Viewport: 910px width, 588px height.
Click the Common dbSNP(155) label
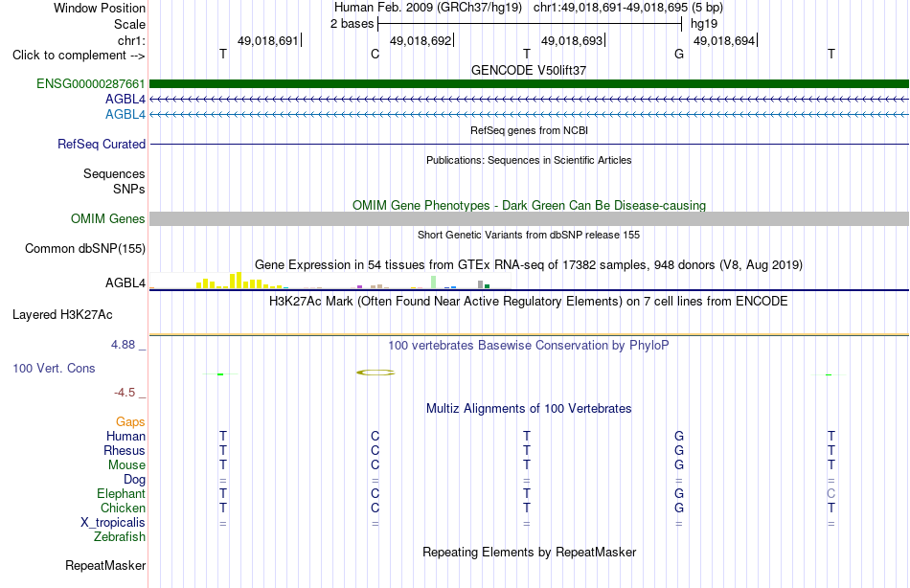[85, 248]
